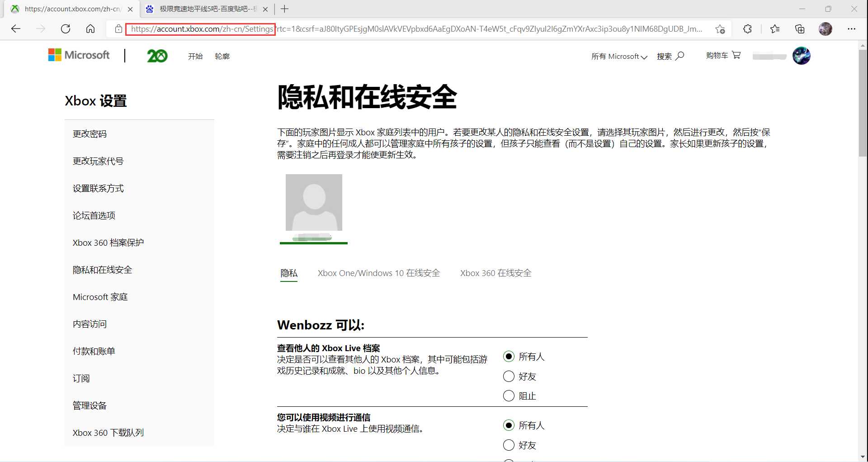
Task: Open the Edge settings and more menu
Action: pyautogui.click(x=852, y=29)
